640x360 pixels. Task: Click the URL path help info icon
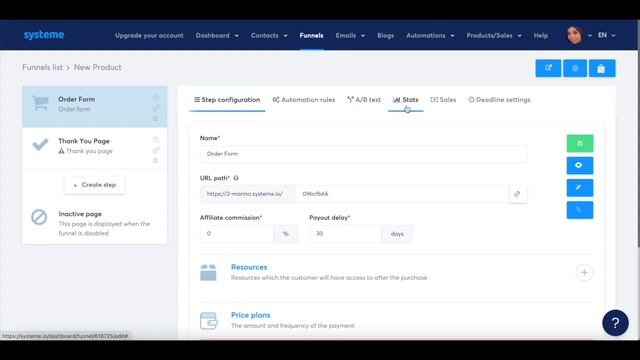(x=236, y=178)
